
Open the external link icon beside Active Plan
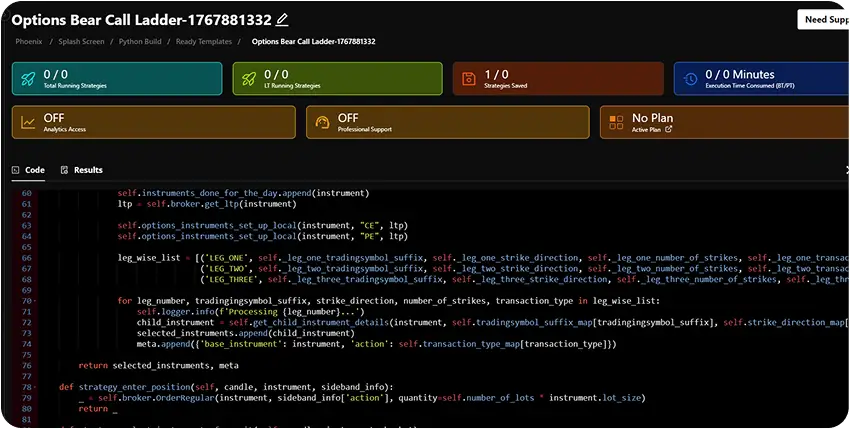tap(670, 129)
